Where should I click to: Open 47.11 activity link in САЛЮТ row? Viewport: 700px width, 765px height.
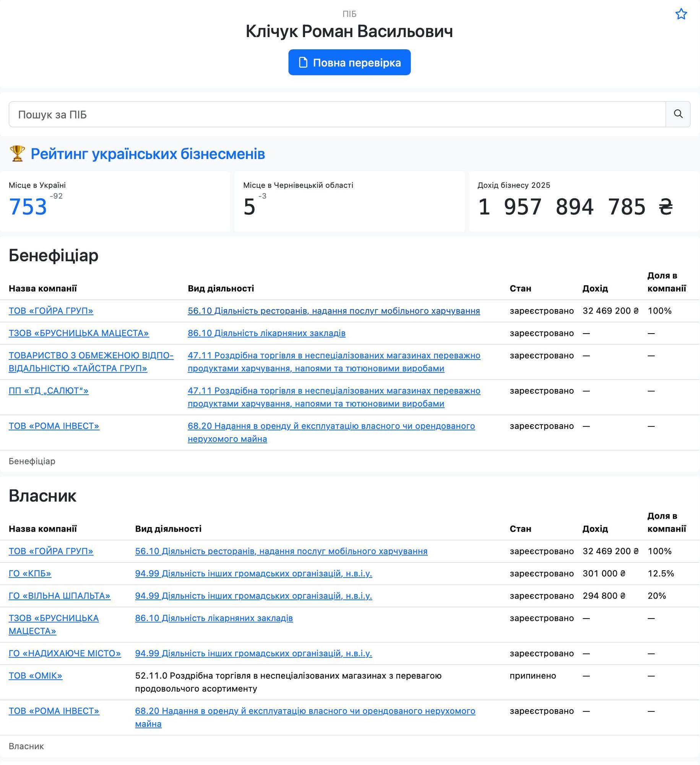(334, 397)
